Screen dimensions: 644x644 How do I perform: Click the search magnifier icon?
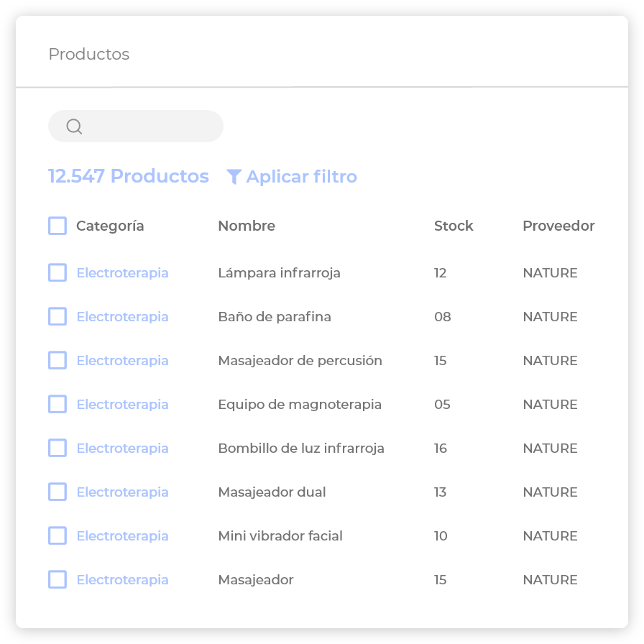[74, 126]
